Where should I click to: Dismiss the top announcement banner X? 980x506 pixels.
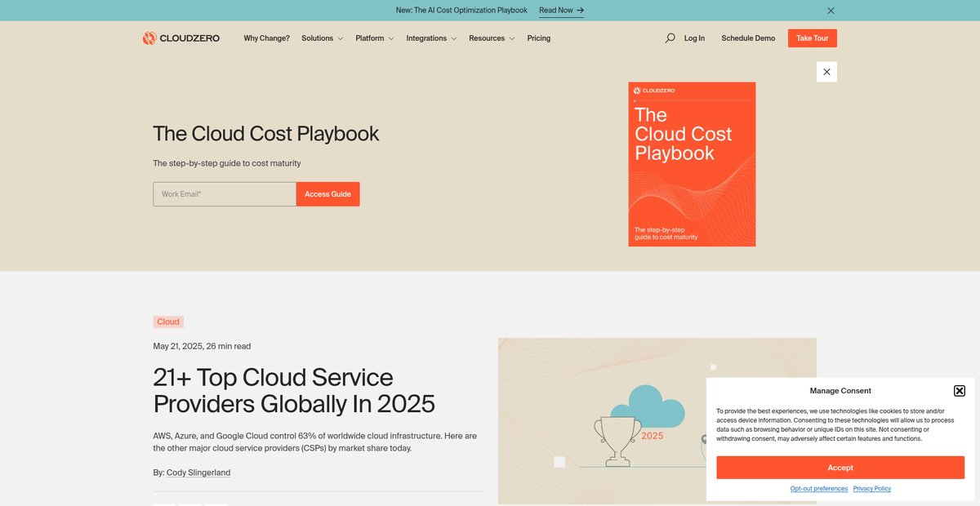[831, 11]
